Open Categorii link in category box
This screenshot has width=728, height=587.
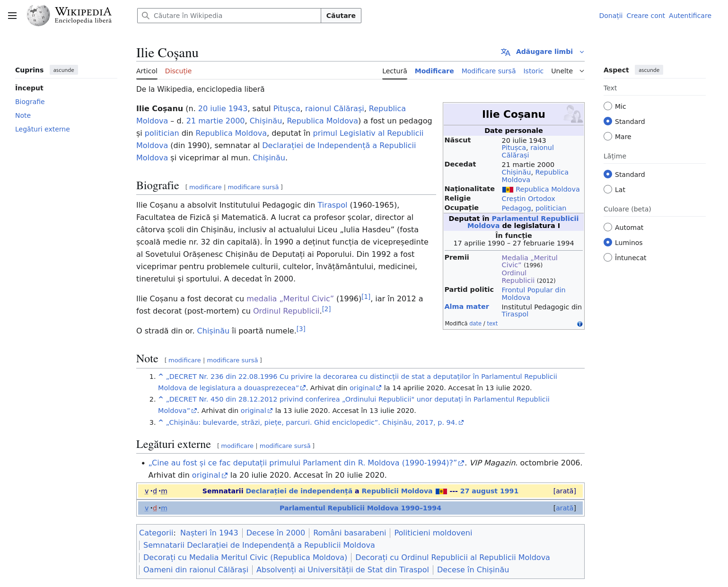point(156,533)
